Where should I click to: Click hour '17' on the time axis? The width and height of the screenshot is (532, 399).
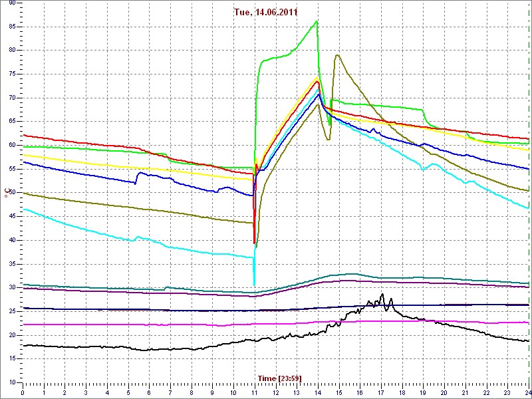tap(380, 392)
